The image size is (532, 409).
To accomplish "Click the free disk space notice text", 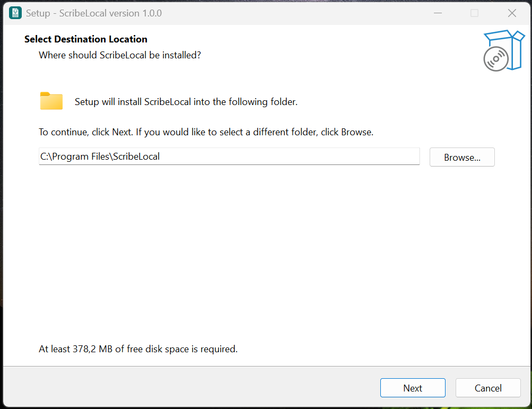I will coord(137,349).
